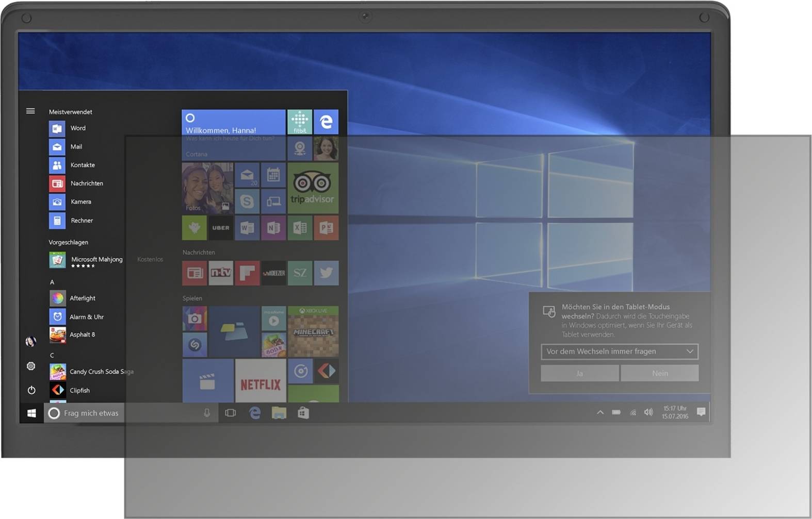812x519 pixels.
Task: Launch the Microsoft Edge tile
Action: tap(326, 122)
